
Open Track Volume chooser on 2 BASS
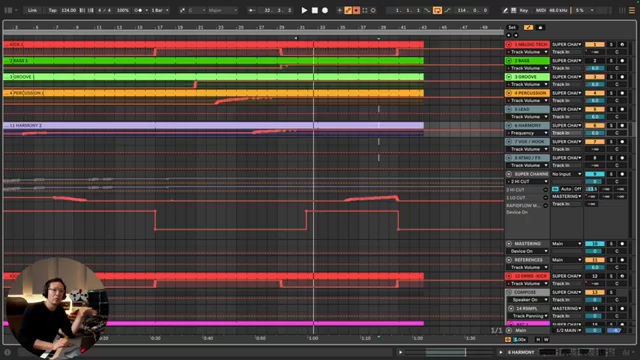[x=527, y=68]
